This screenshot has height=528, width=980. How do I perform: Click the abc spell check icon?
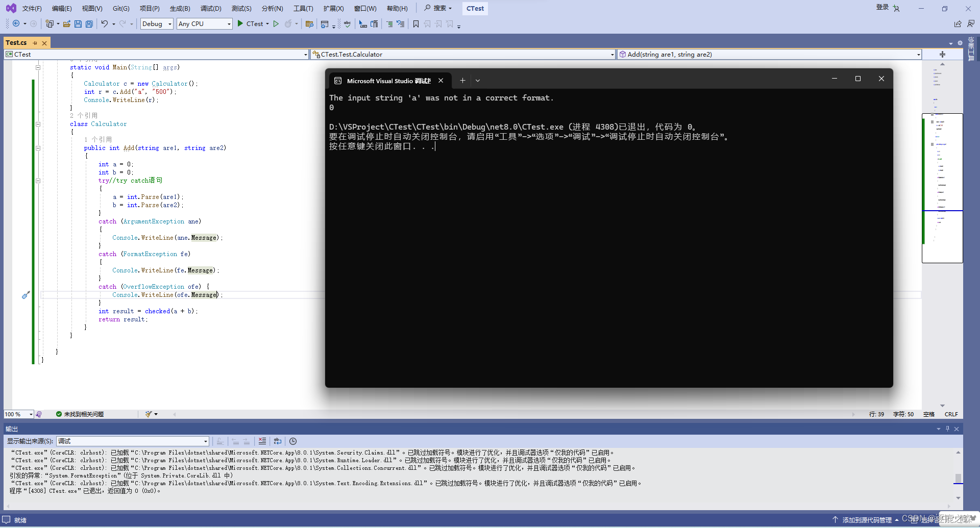click(x=347, y=23)
